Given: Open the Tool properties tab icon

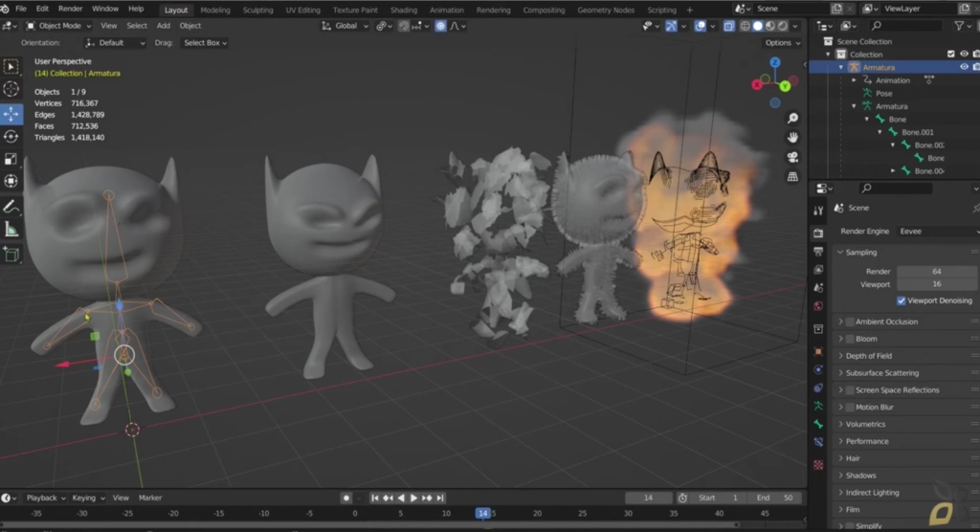Looking at the screenshot, I should click(818, 211).
